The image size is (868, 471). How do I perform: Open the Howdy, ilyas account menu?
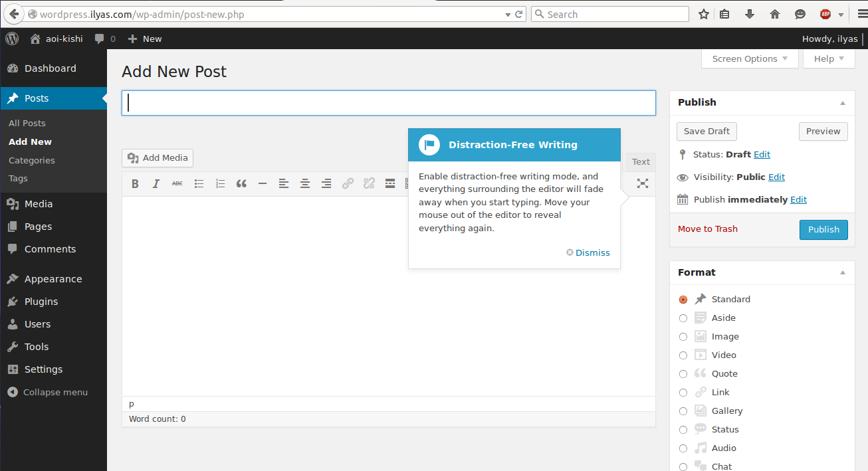click(x=829, y=39)
